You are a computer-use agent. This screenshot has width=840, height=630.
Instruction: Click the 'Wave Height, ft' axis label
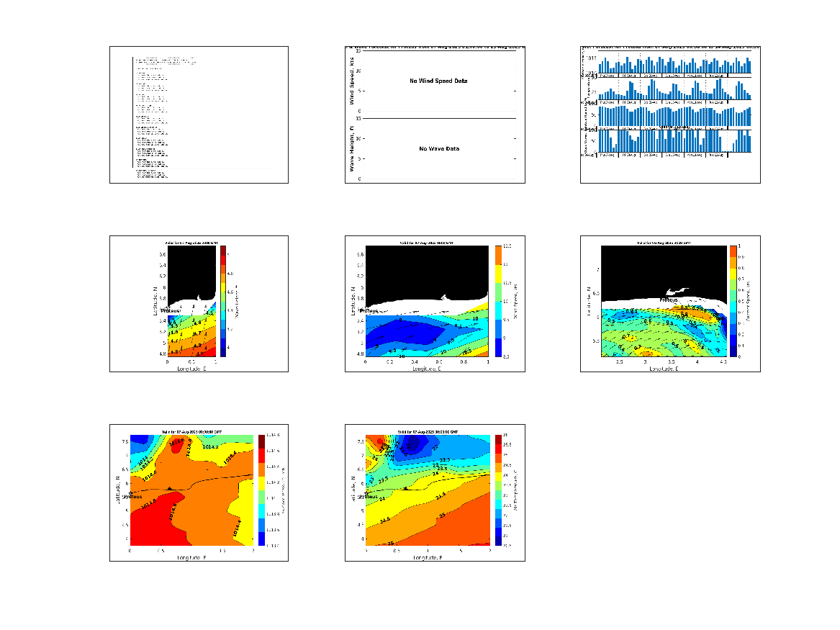tap(352, 149)
